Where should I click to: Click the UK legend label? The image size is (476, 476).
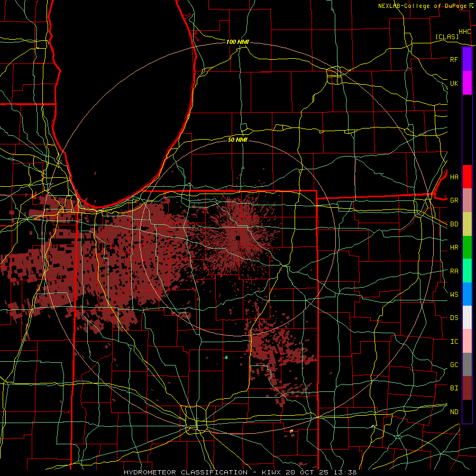click(454, 83)
